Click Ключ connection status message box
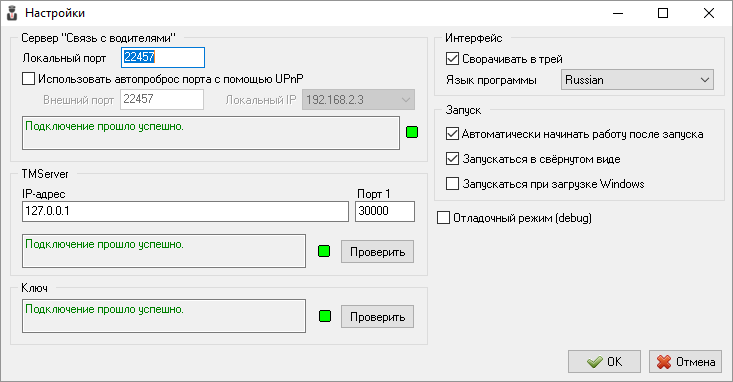Image resolution: width=733 pixels, height=382 pixels. (x=164, y=316)
